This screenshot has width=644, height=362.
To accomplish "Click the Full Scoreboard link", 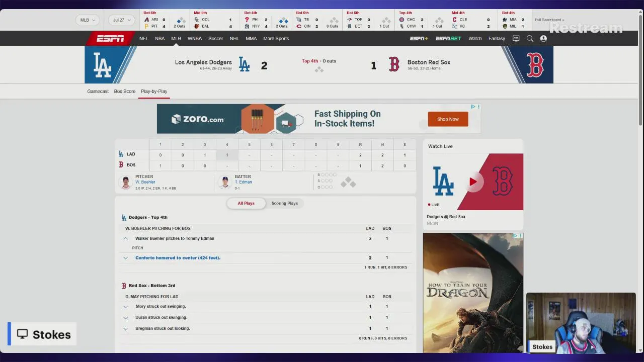I will (x=549, y=20).
